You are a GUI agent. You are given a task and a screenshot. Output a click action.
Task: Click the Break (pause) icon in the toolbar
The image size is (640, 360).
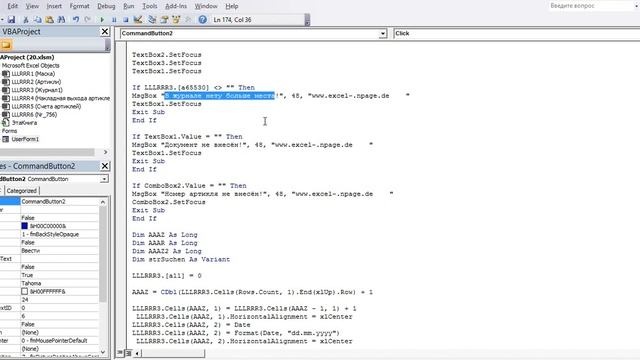pos(114,20)
